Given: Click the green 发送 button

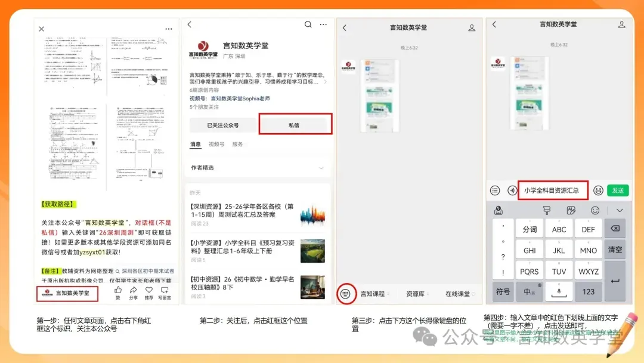Looking at the screenshot, I should coord(618,190).
